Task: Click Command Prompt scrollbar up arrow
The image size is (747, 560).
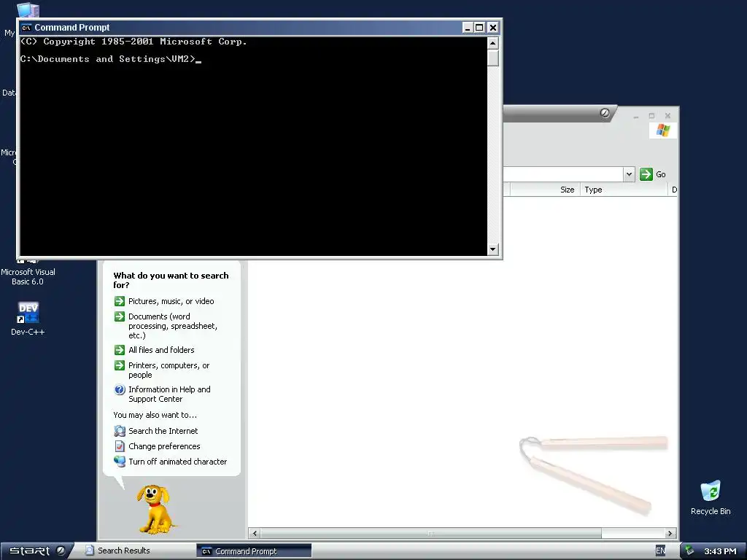Action: [x=493, y=43]
